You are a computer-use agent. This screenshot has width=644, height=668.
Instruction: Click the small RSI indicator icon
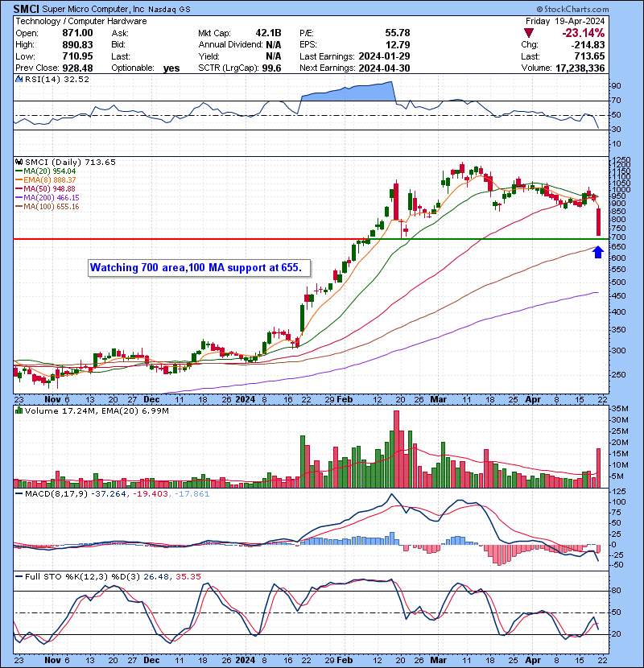pos(19,79)
